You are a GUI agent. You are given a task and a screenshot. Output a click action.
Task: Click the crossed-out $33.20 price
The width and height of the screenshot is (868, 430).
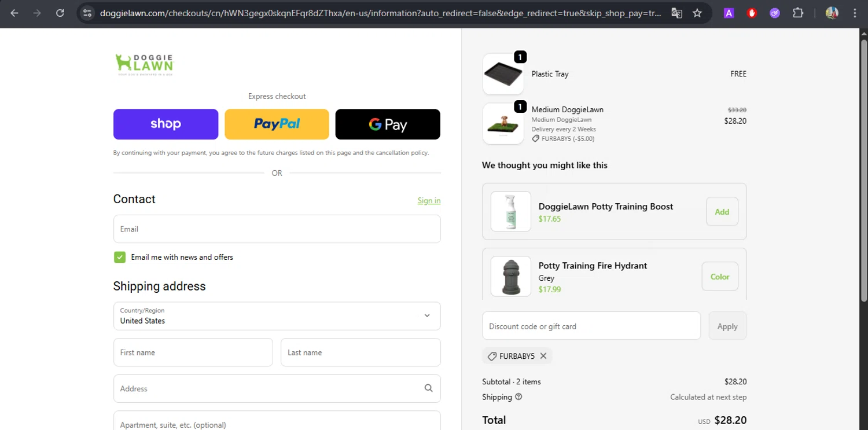(737, 109)
